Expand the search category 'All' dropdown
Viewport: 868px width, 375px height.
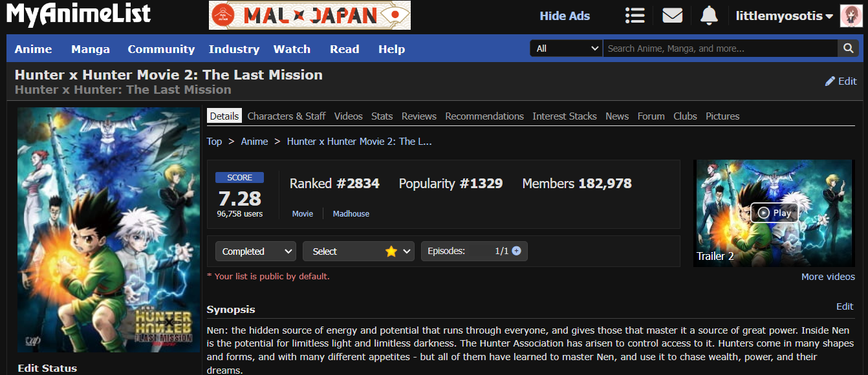click(566, 48)
